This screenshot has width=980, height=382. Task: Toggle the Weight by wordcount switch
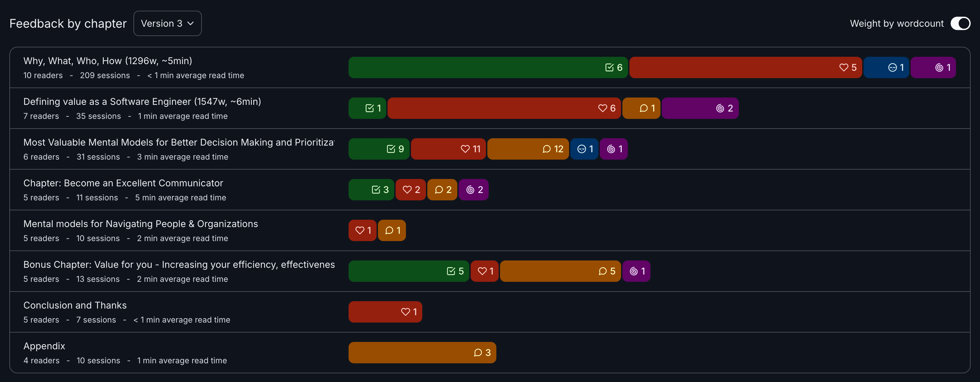960,23
